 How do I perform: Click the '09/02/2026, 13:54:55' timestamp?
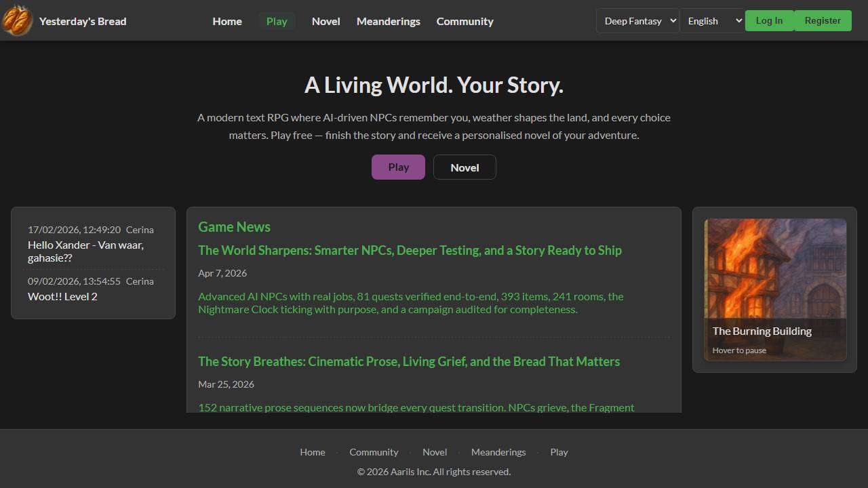[x=74, y=281]
